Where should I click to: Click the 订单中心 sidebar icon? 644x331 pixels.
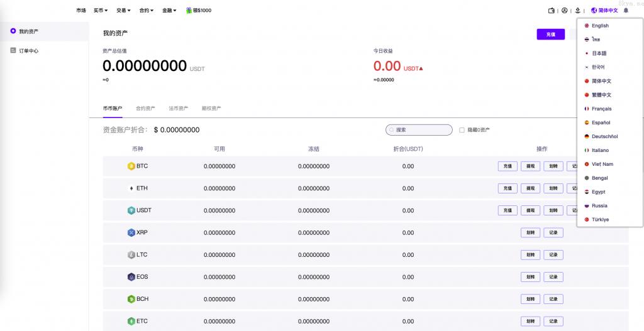(x=13, y=50)
